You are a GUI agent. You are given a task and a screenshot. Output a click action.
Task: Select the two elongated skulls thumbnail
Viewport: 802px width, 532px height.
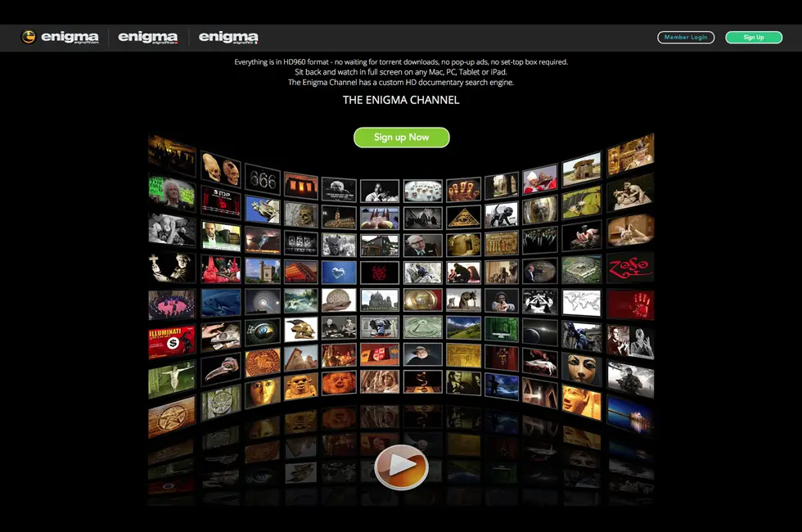click(221, 170)
